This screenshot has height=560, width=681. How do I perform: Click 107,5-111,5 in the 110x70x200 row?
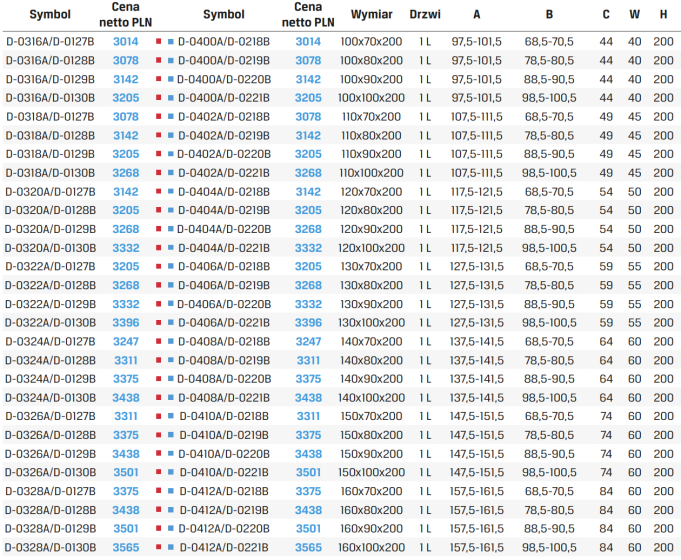476,116
